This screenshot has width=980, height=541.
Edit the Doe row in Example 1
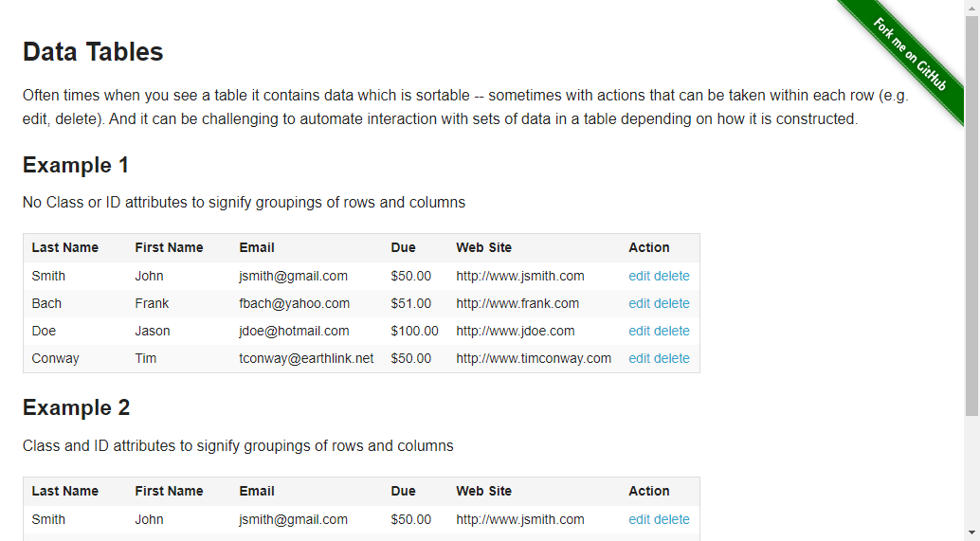coord(640,331)
